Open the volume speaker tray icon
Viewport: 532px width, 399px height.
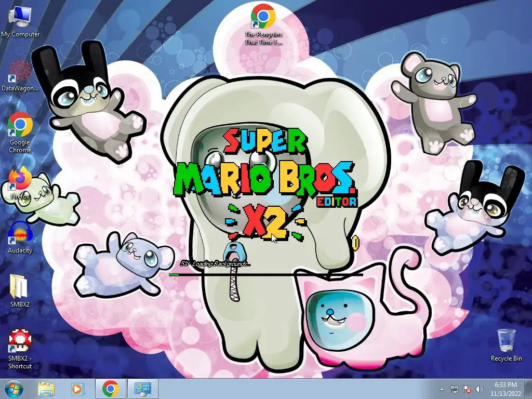479,389
